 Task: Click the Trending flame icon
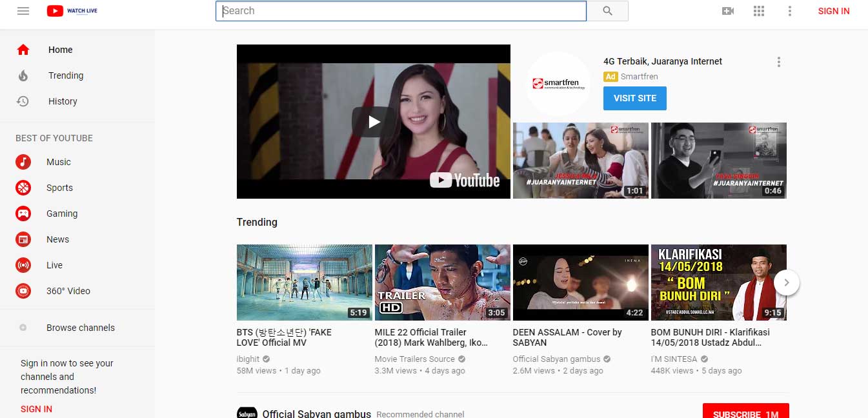[23, 75]
